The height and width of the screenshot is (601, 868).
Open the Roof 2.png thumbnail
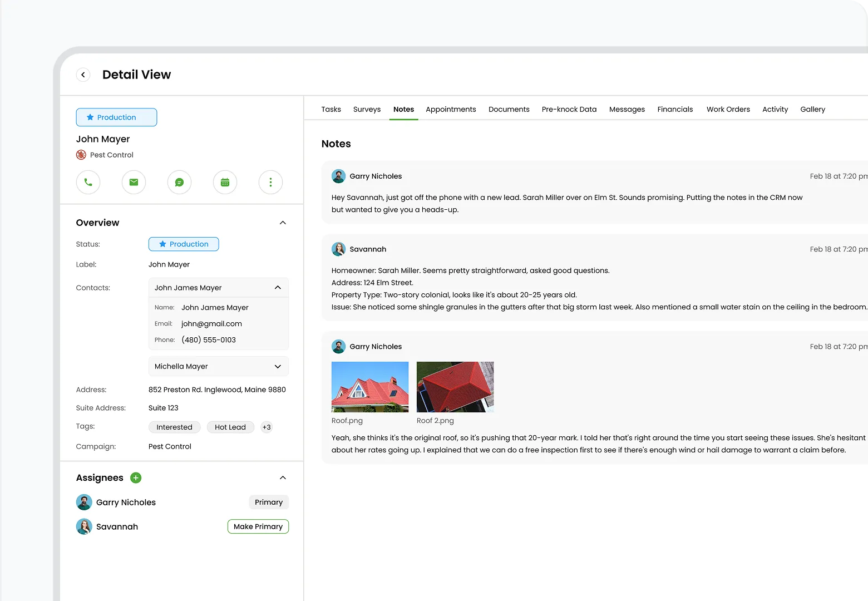[455, 387]
